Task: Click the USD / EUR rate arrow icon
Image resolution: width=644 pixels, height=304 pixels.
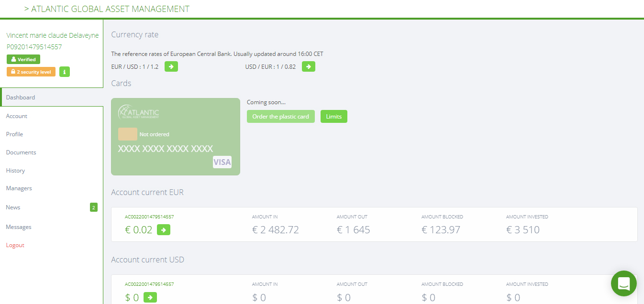Action: pos(309,66)
